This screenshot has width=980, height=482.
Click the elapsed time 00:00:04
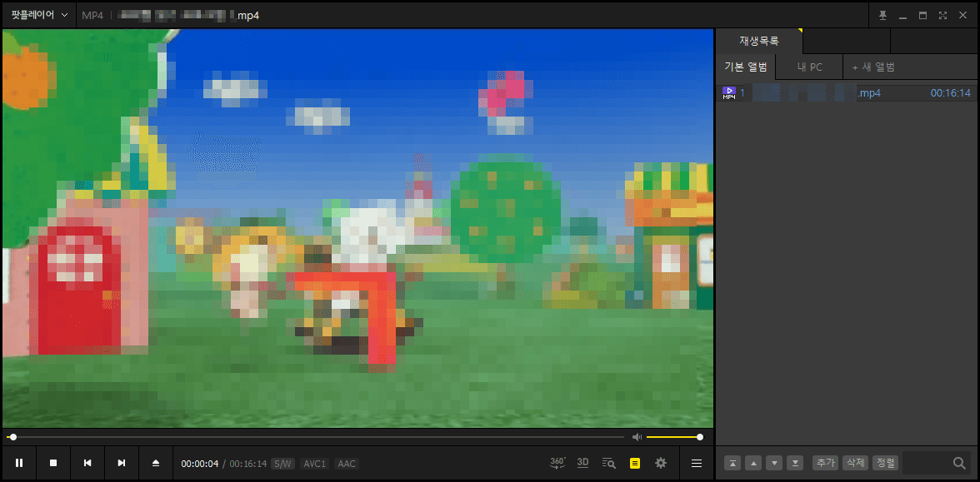(x=200, y=464)
